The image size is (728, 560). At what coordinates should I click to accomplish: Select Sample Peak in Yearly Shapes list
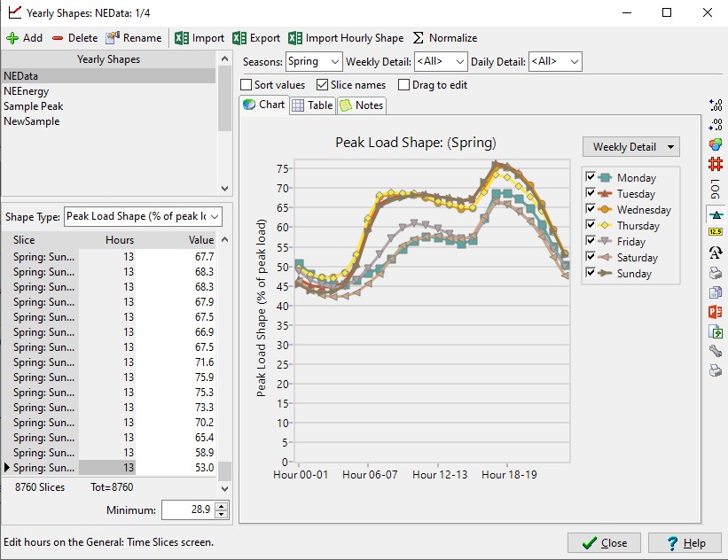coord(109,106)
